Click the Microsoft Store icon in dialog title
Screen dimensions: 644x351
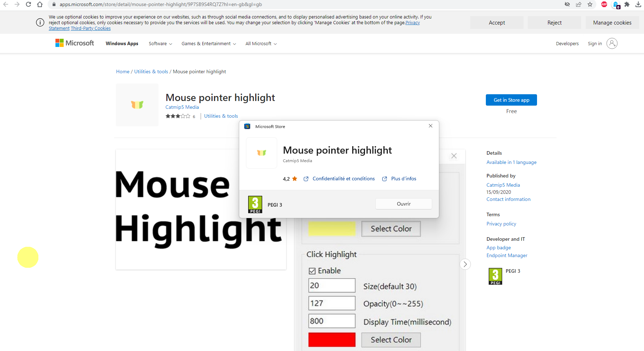247,126
